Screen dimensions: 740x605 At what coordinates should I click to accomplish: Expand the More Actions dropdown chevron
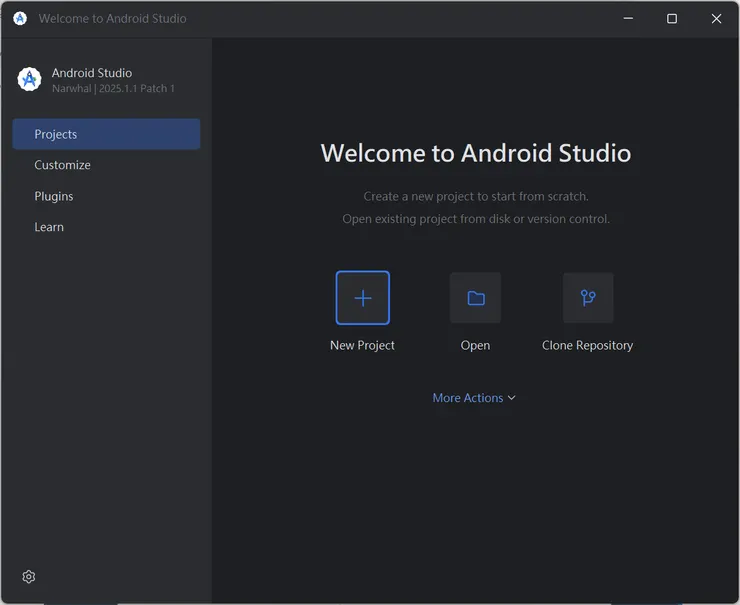tap(512, 398)
